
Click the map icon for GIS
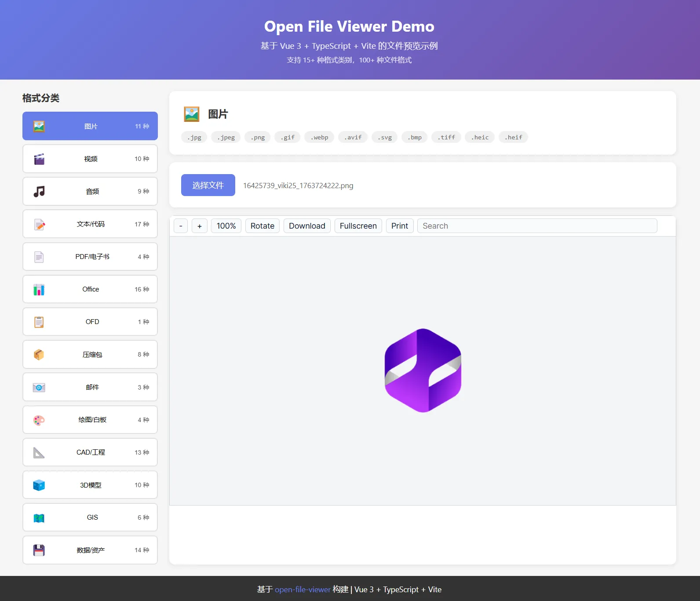39,517
